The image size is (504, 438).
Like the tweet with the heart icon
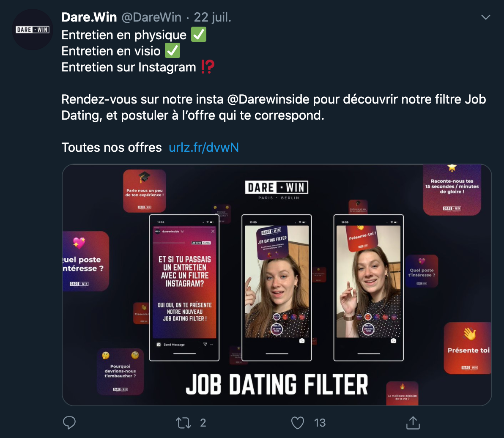click(298, 422)
